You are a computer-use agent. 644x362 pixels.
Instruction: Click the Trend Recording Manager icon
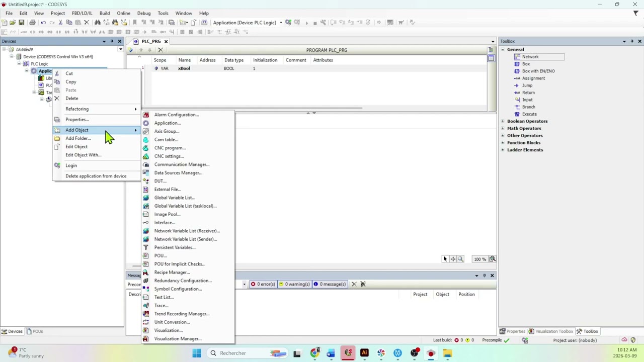tap(146, 314)
